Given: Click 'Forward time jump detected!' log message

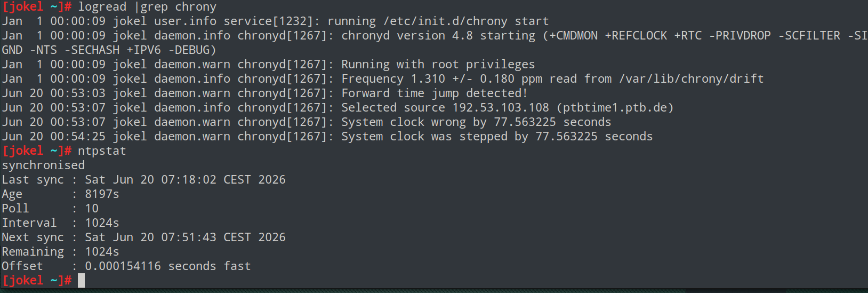Looking at the screenshot, I should 435,93.
